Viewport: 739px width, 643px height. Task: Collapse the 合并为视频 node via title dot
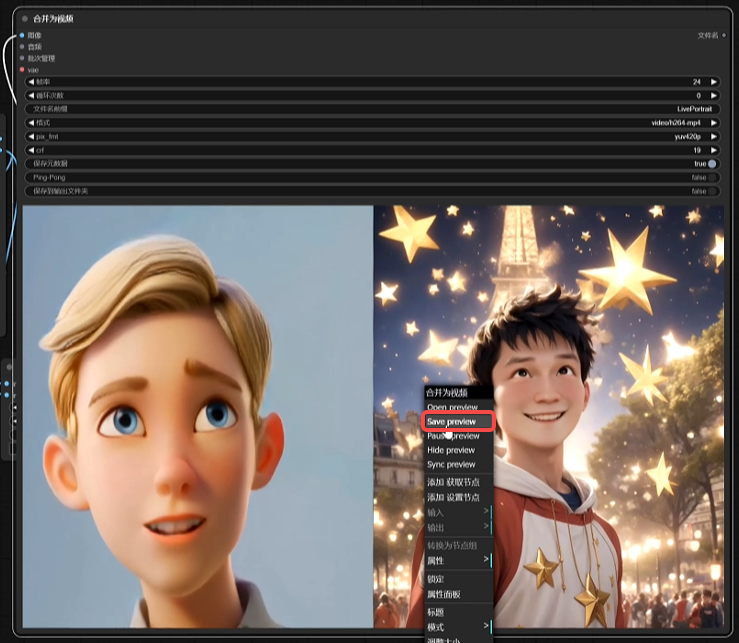(25, 19)
